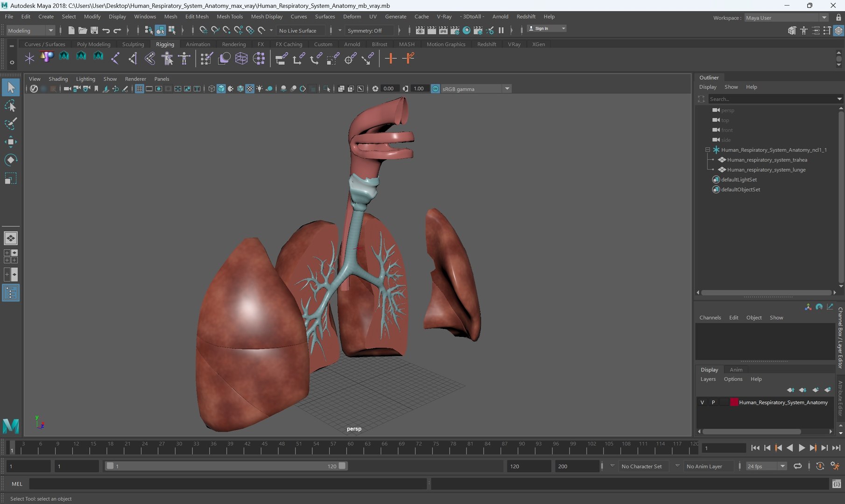Open the Modeling menu set dropdown
The height and width of the screenshot is (504, 845).
click(x=31, y=30)
